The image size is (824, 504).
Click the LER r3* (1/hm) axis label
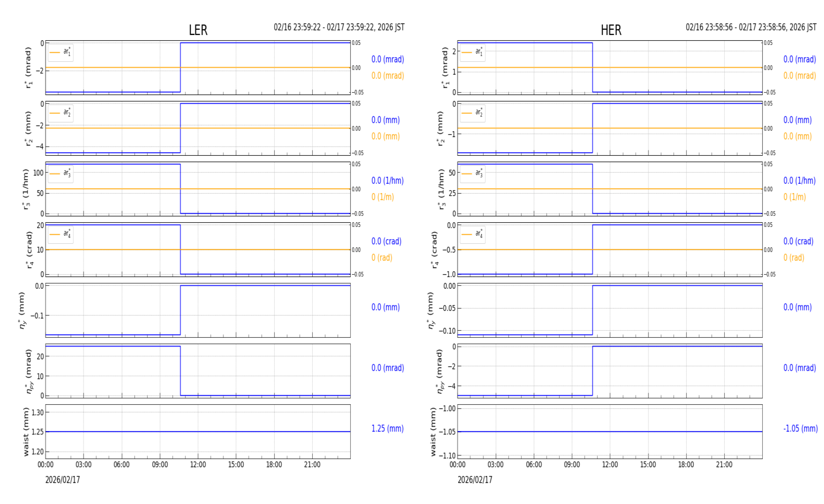[x=26, y=189]
